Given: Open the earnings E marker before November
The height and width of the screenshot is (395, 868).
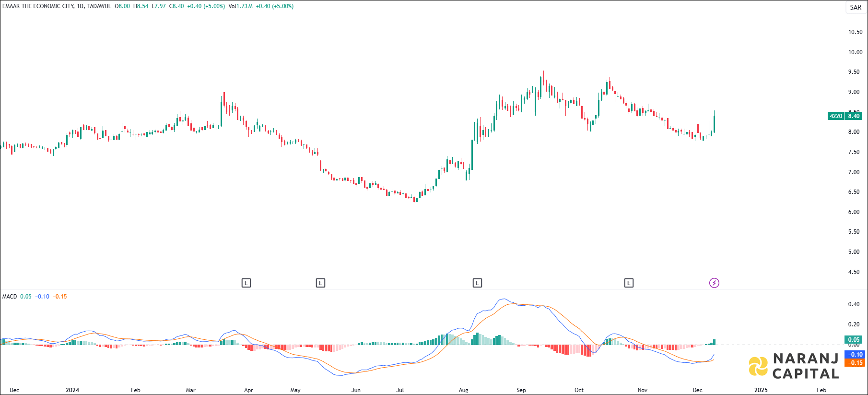Looking at the screenshot, I should 629,283.
